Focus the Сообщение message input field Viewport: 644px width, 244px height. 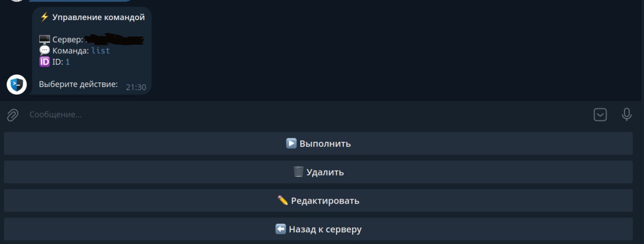[x=302, y=115]
